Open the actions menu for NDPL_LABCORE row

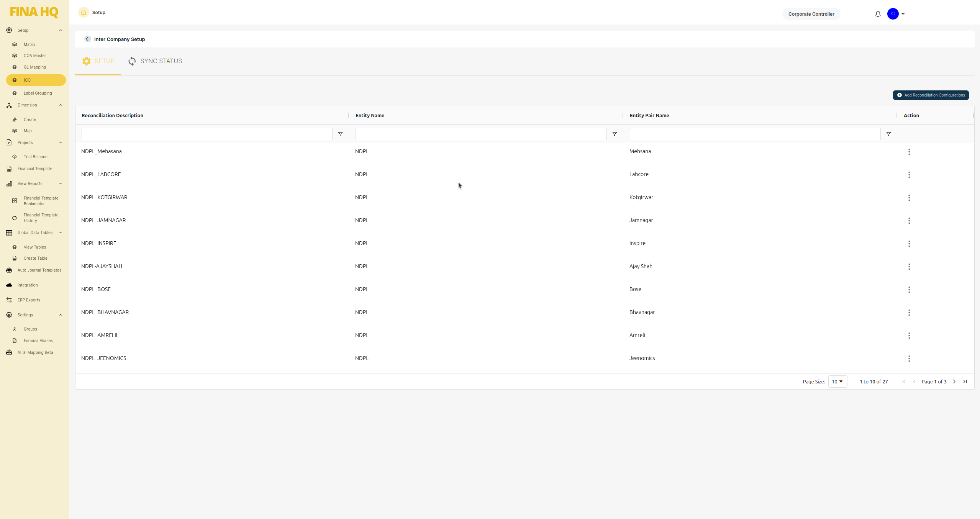click(909, 175)
